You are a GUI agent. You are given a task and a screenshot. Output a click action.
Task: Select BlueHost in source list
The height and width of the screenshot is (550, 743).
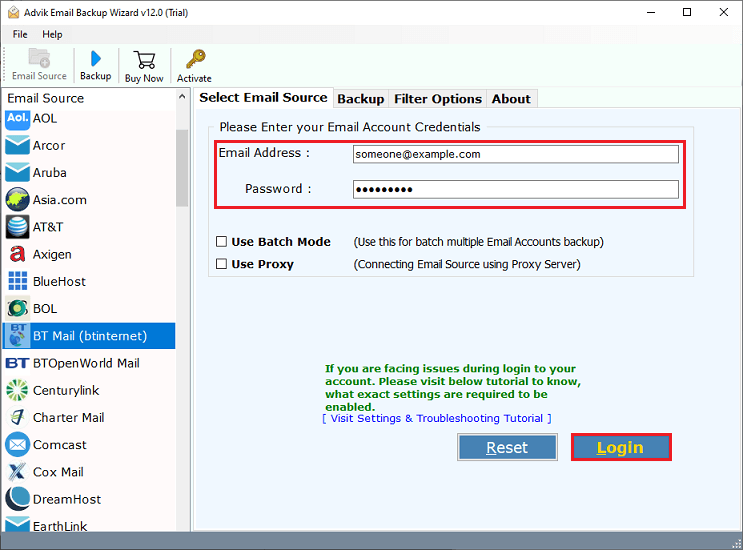coord(59,281)
